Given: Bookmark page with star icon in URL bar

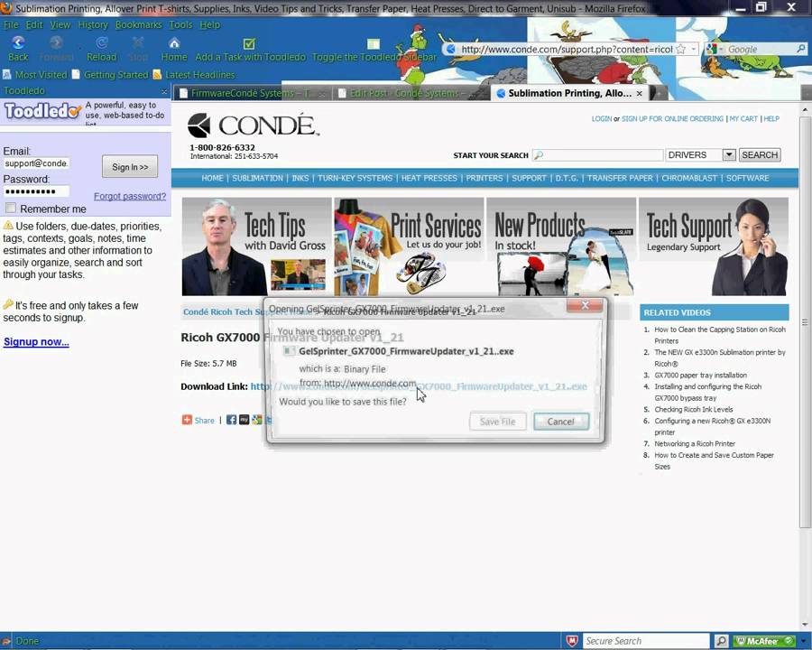Looking at the screenshot, I should 681,50.
